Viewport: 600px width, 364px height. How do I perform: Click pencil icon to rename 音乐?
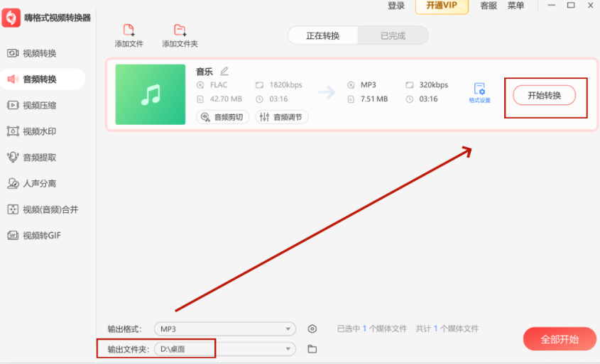[x=224, y=71]
